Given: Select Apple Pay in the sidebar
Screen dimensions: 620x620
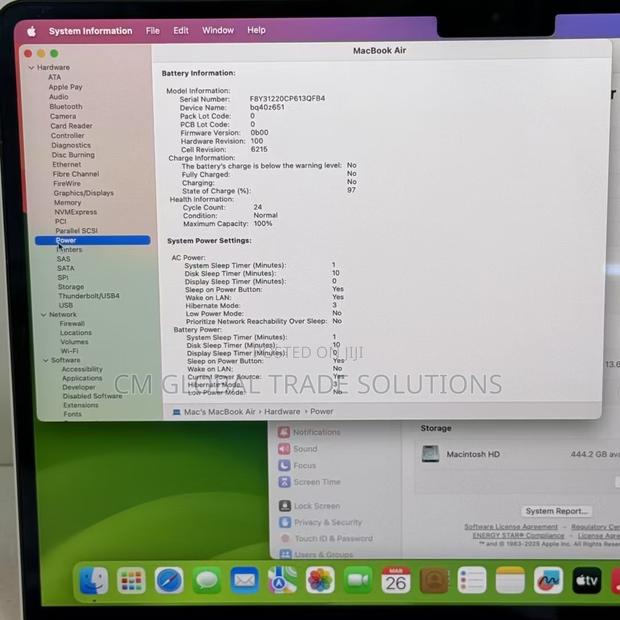Looking at the screenshot, I should pyautogui.click(x=65, y=87).
